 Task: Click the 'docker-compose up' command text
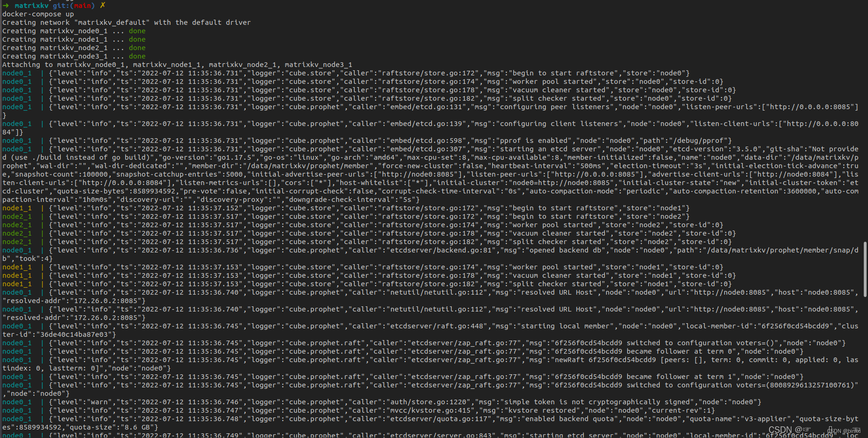click(x=38, y=14)
